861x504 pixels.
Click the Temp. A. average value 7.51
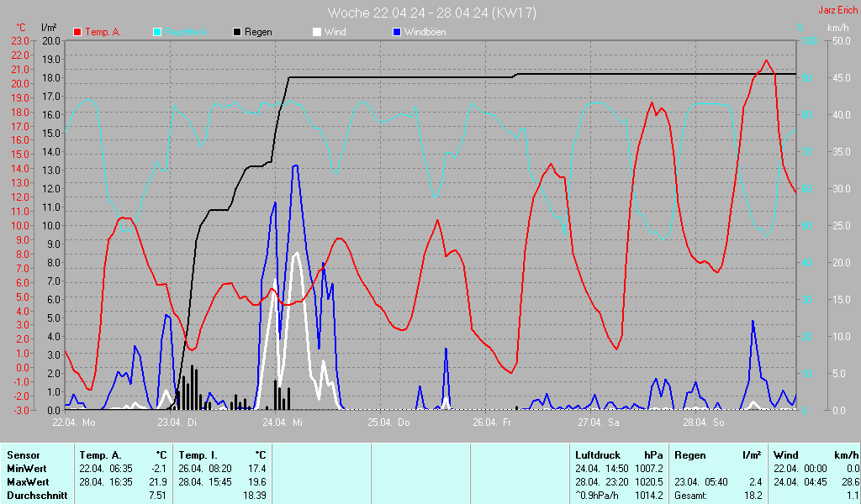[158, 496]
